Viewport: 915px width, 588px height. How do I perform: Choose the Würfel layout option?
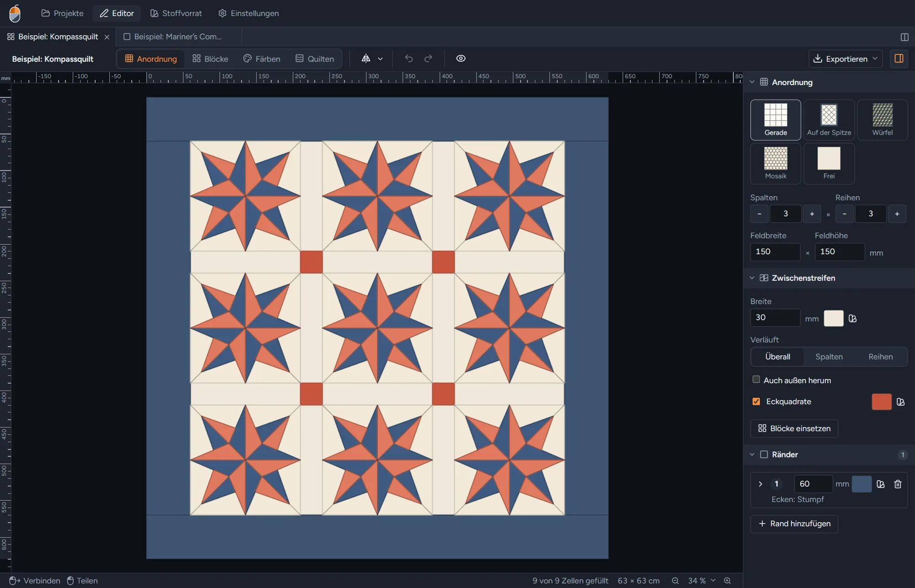tap(883, 120)
